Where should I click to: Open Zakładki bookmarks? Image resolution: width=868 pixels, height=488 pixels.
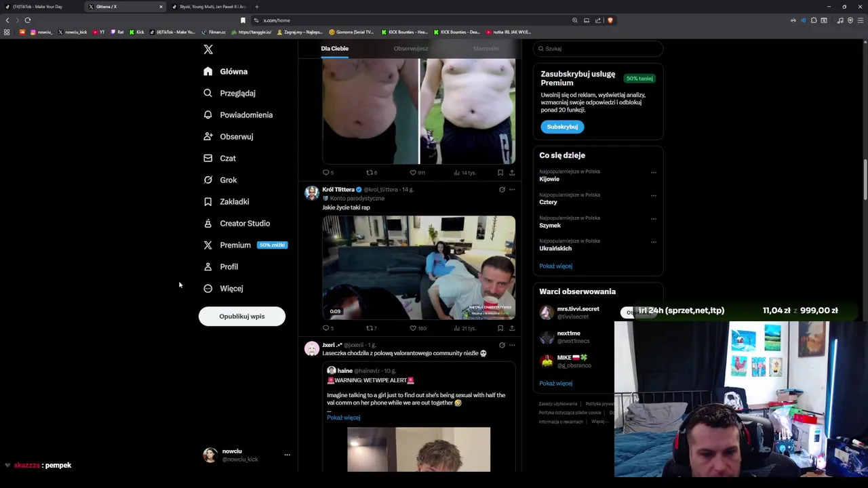click(x=226, y=201)
